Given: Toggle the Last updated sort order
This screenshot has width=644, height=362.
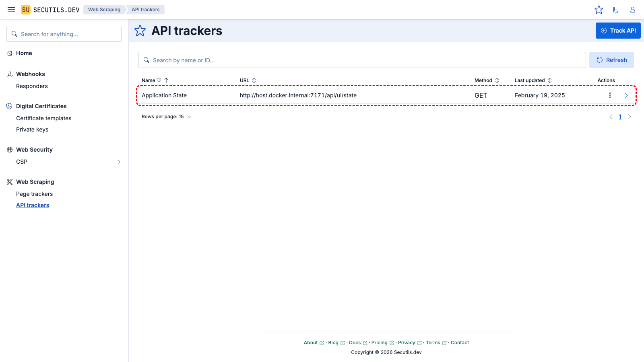Looking at the screenshot, I should pos(550,80).
